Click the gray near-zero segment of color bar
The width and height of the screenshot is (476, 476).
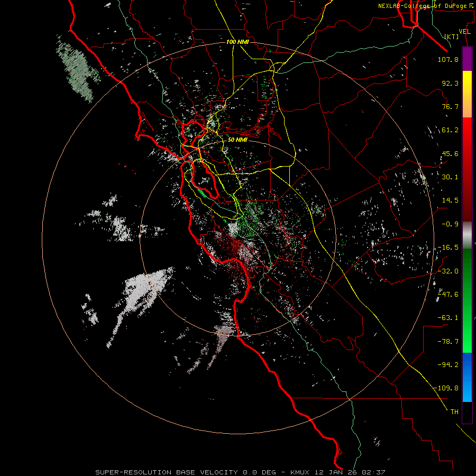pos(467,235)
